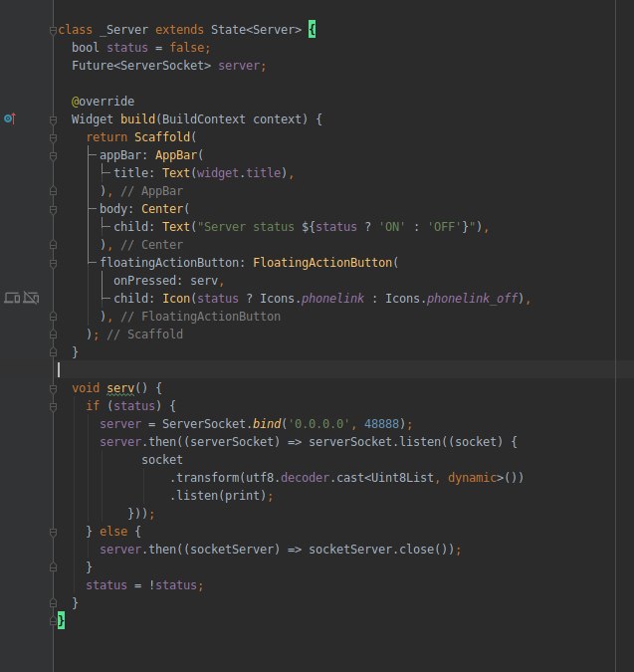Click the 'extends' keyword in class declaration
Screen dimensions: 634x672
[179, 30]
